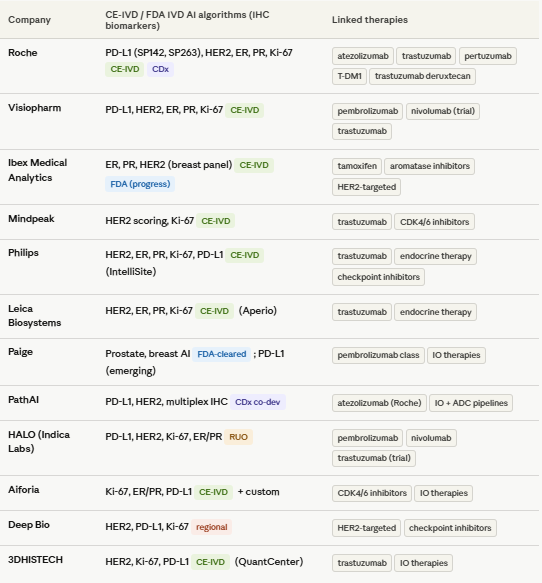
Task: Click CE-IVD badge in Leica row
Action: pos(214,311)
